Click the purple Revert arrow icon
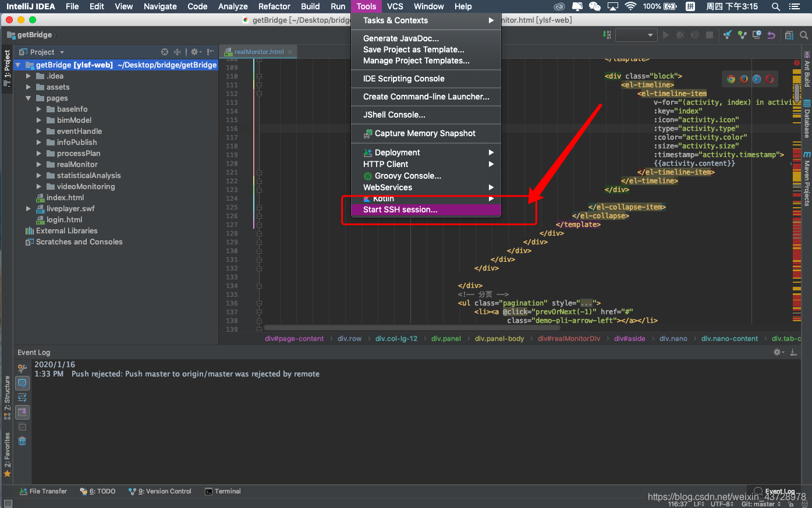Screen dimensions: 812x508 point(771,35)
